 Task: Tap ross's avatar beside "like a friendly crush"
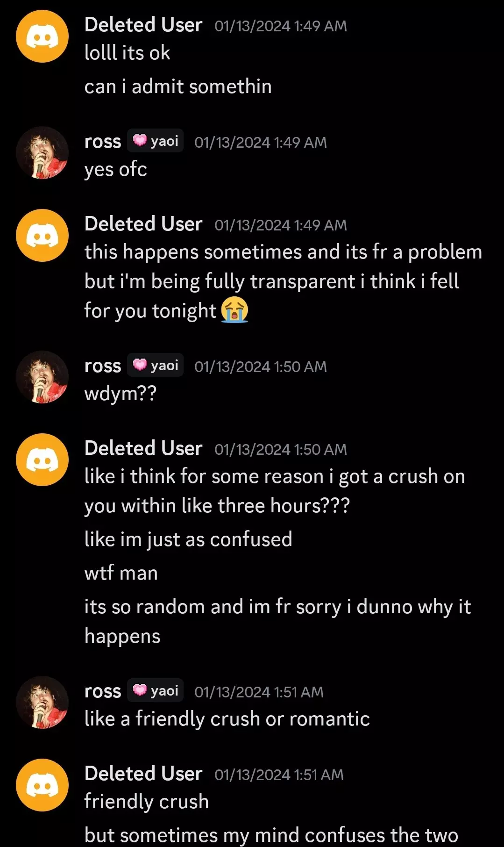pos(42,702)
